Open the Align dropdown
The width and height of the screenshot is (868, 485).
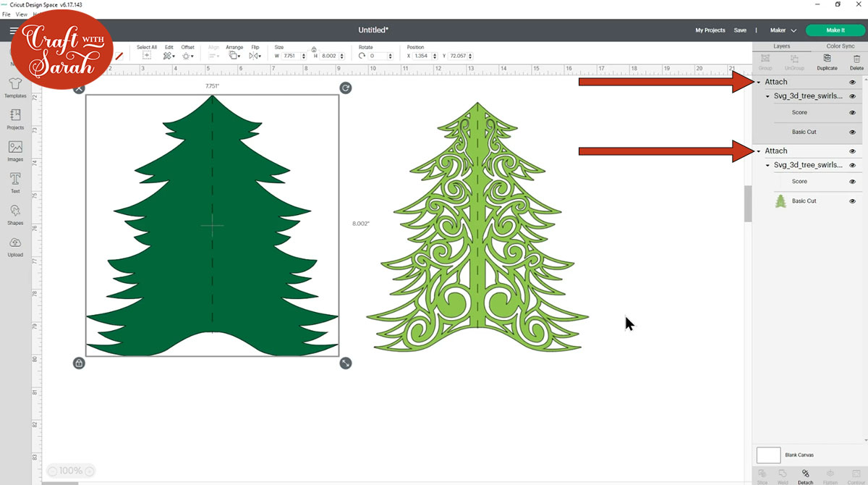(214, 55)
